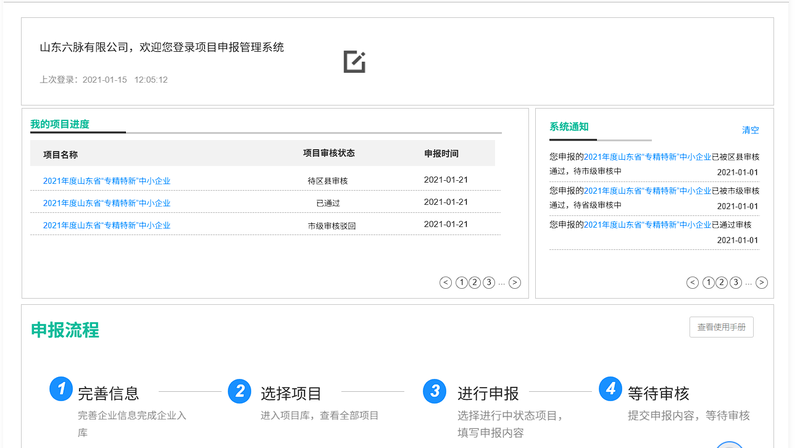The image size is (800, 448).
Task: Open the project link with status 待区县审核
Action: [x=107, y=181]
